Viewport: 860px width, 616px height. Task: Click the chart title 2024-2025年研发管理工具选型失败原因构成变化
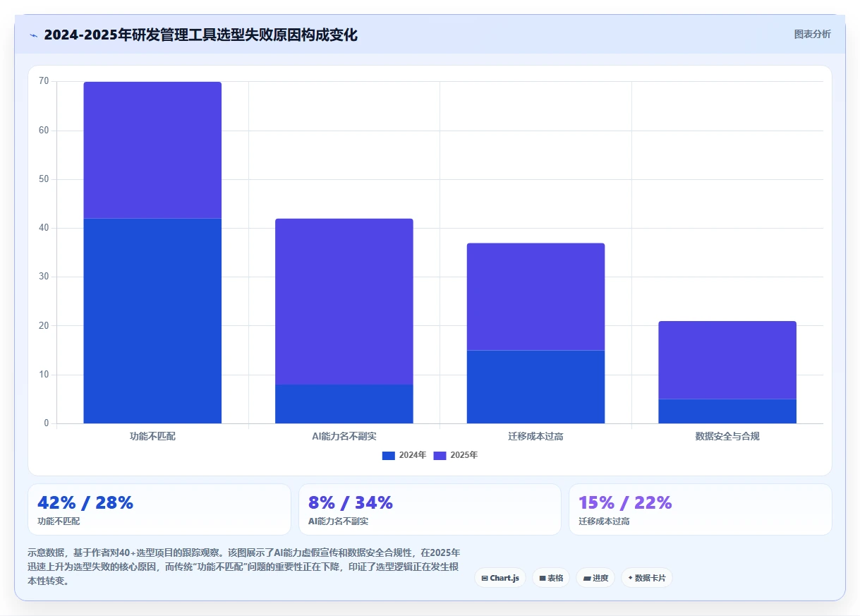(201, 35)
